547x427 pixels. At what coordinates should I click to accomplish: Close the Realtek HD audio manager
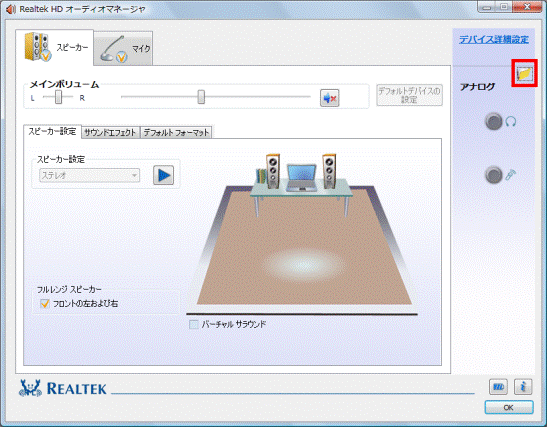527,7
